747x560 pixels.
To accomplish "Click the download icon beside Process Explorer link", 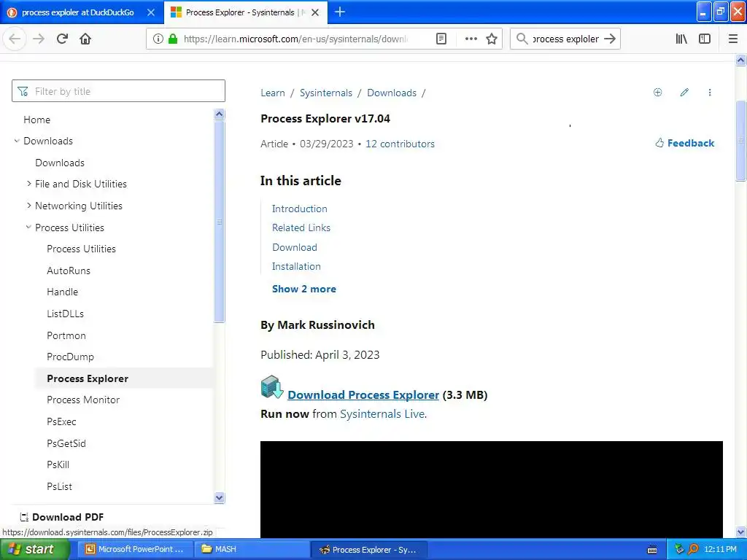I will click(x=272, y=387).
